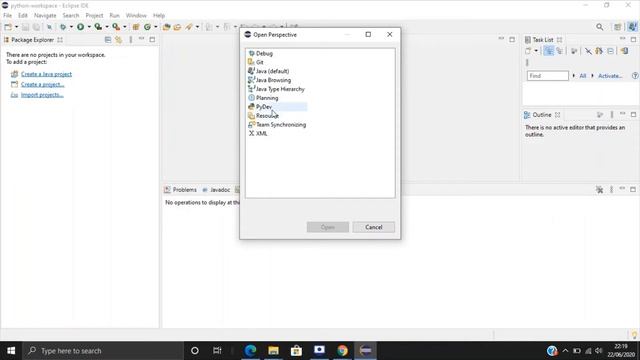
Task: Maximize the Package Explorer view
Action: pos(152,40)
